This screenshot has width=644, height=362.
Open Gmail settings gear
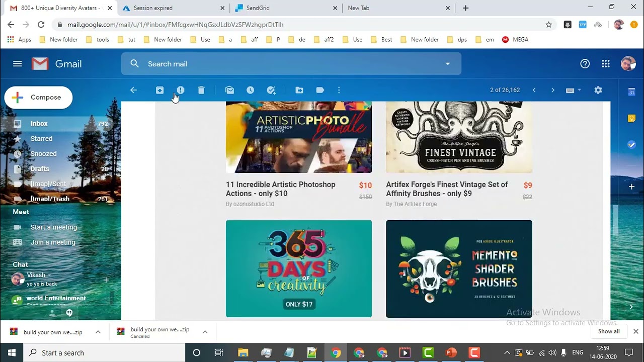[x=598, y=90]
